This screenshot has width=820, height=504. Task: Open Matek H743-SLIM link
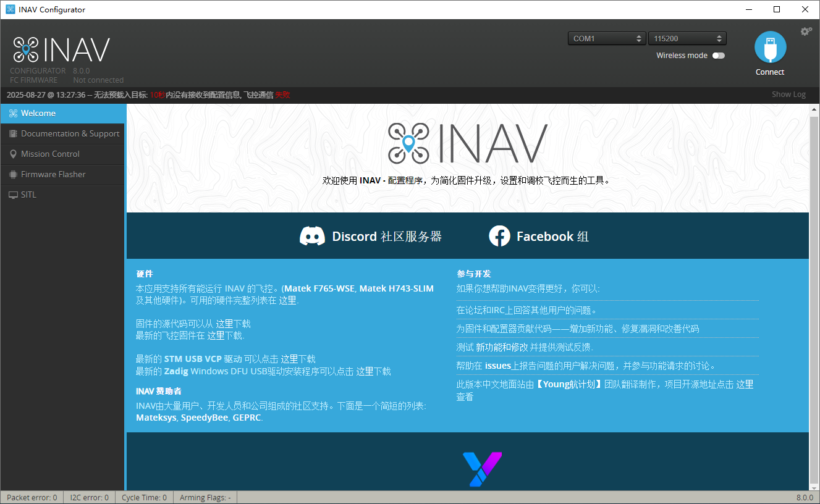click(x=397, y=288)
